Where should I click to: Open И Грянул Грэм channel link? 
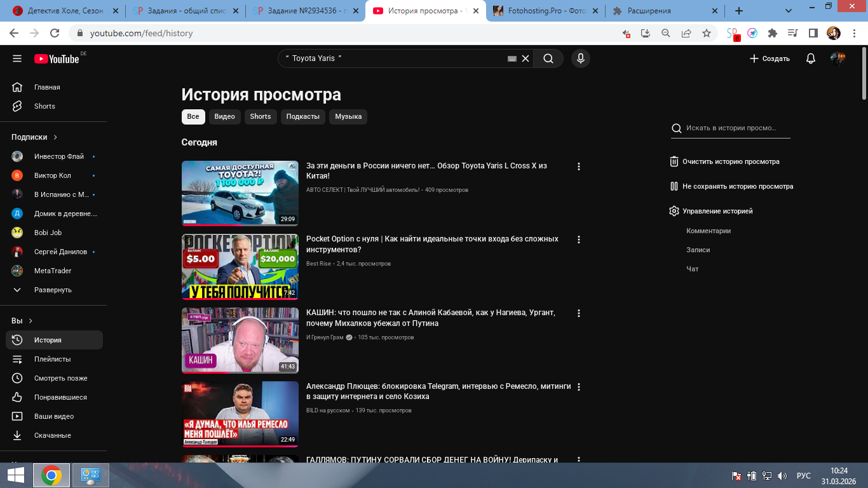[325, 337]
